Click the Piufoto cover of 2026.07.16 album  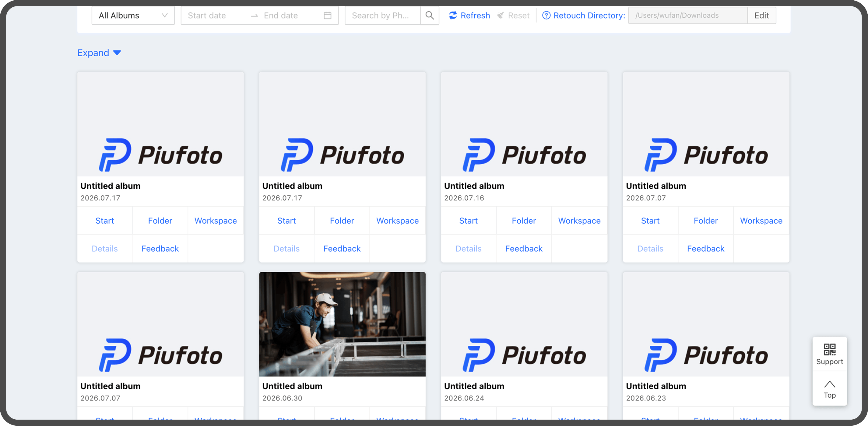pyautogui.click(x=524, y=124)
